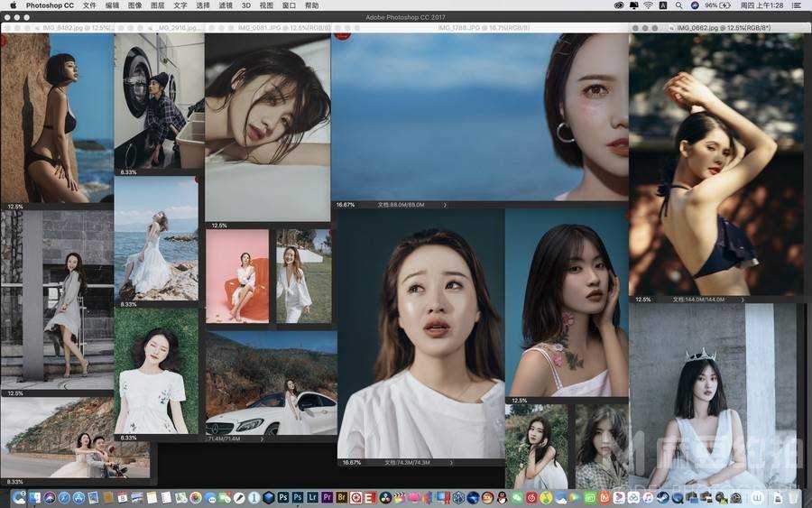Open the 滤镜 menu
The image size is (812, 508).
click(226, 5)
